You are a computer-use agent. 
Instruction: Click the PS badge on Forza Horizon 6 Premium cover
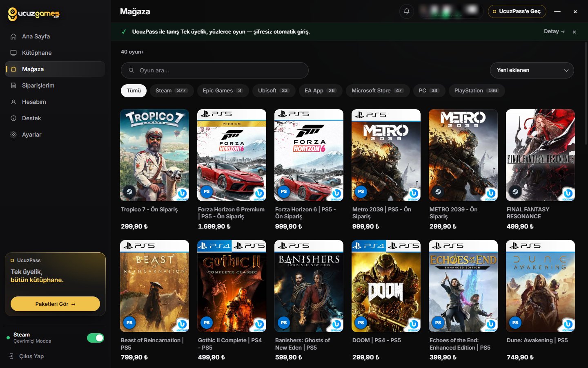[207, 191]
